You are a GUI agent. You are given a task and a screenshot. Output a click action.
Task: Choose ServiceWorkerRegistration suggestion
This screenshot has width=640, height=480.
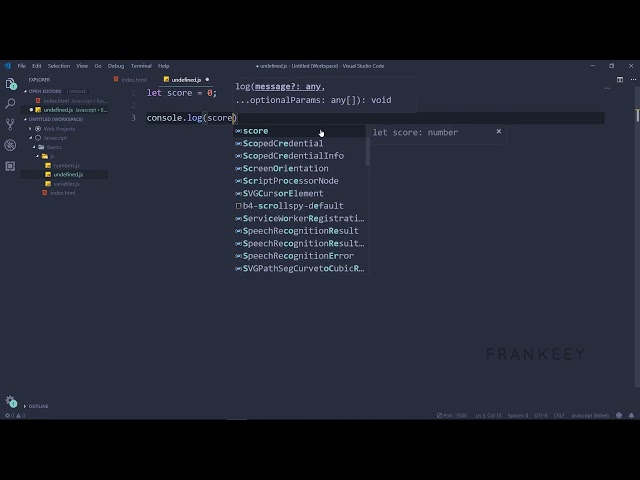click(x=300, y=218)
